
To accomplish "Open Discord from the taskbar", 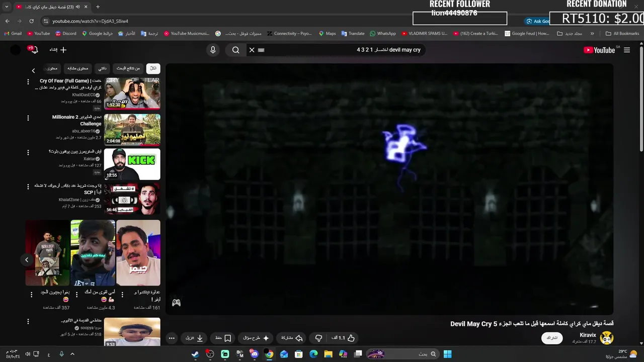I will click(254, 354).
